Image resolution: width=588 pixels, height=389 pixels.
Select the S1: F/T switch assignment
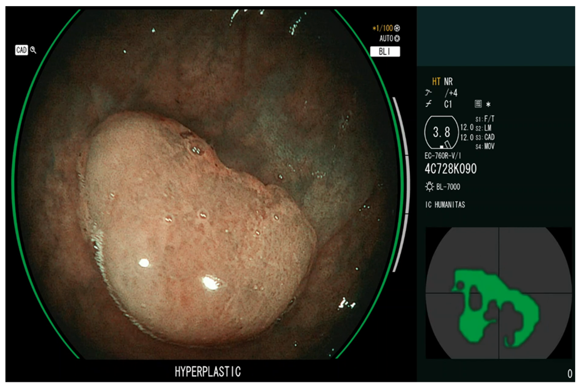(x=485, y=119)
